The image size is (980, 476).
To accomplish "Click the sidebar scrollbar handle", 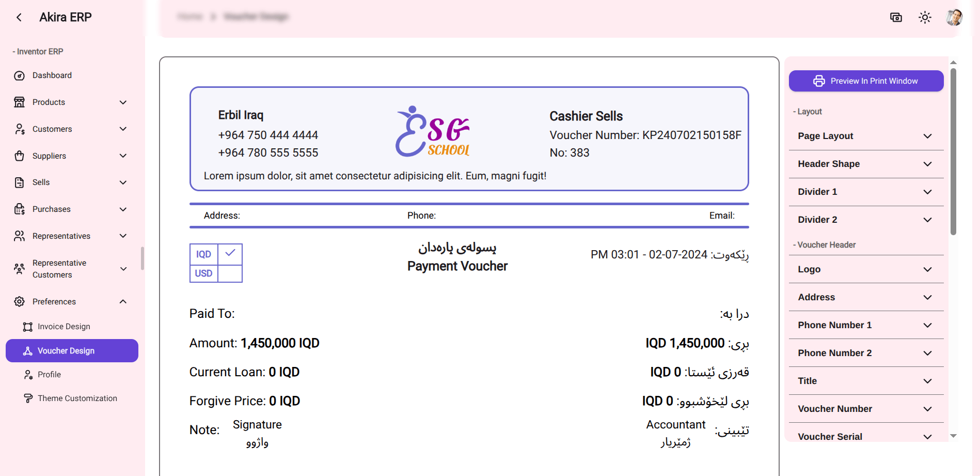I will click(142, 258).
